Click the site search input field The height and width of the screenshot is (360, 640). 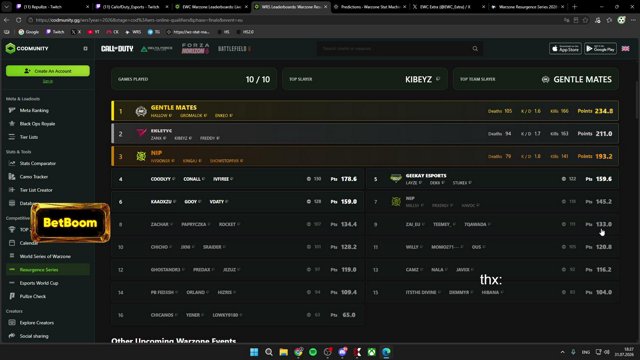click(x=394, y=49)
